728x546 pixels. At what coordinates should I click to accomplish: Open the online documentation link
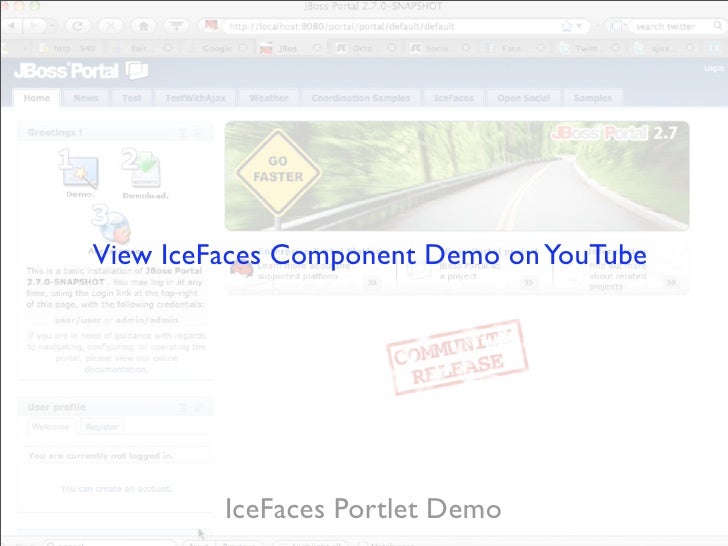point(116,369)
